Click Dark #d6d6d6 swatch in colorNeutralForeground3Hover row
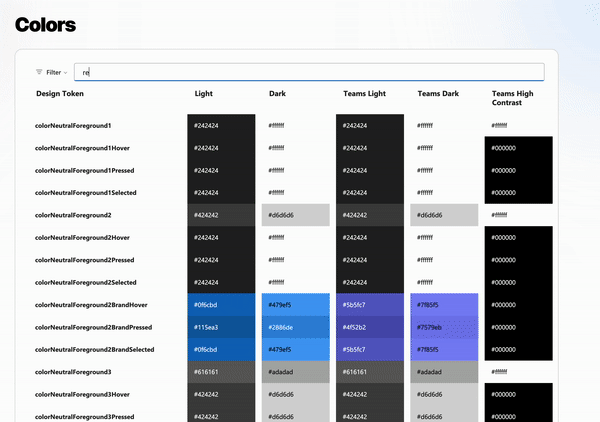This screenshot has height=422, width=600. pos(295,394)
